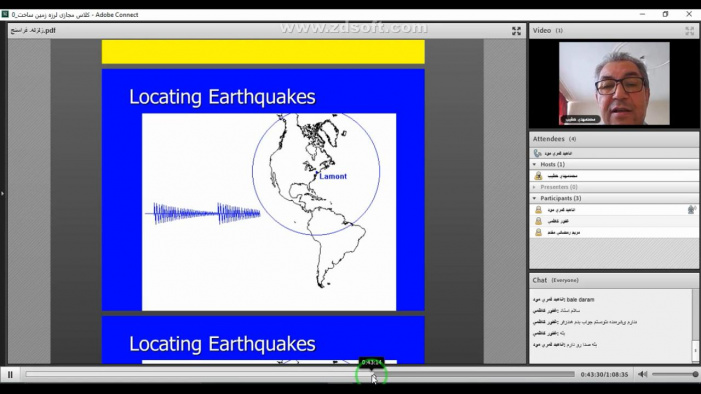Click the chat panel scrollbar

point(695,326)
